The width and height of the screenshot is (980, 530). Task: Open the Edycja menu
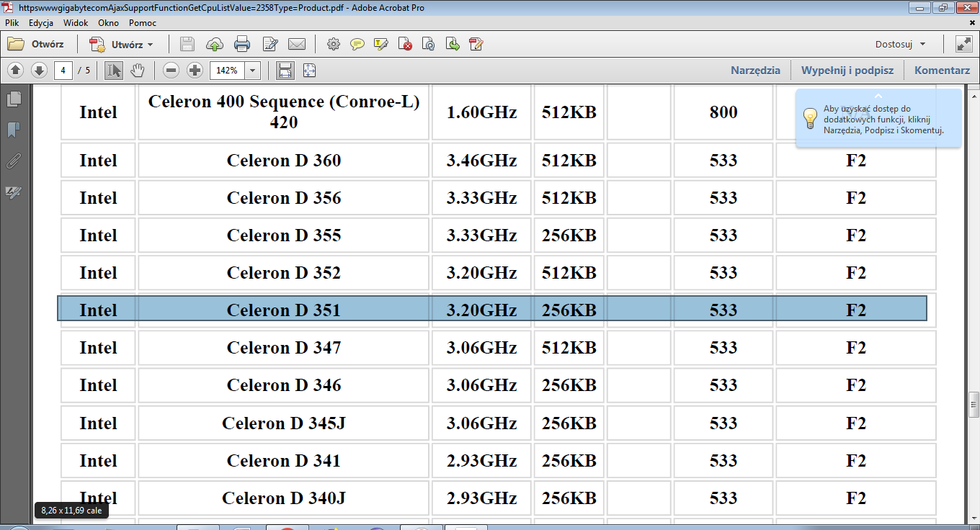[41, 23]
